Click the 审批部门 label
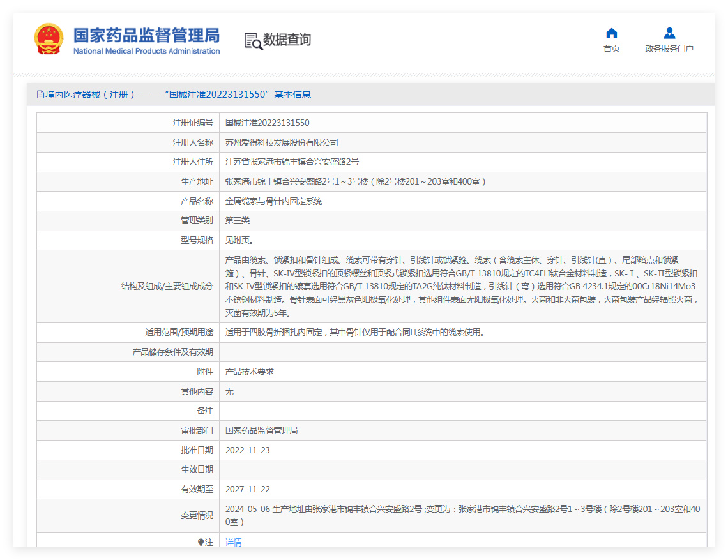728x560 pixels. coord(197,431)
